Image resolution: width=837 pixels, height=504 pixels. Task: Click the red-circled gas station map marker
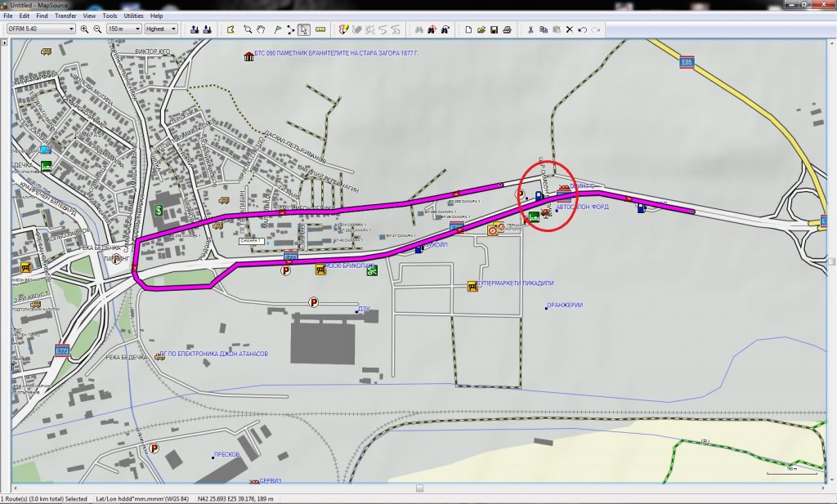click(539, 196)
